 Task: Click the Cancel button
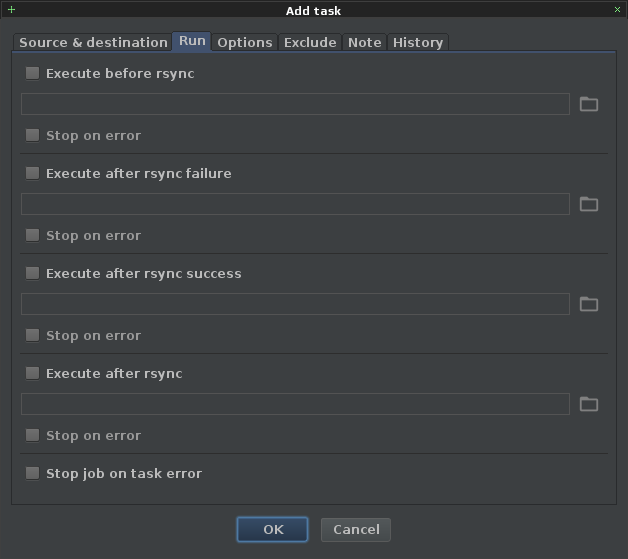coord(356,529)
